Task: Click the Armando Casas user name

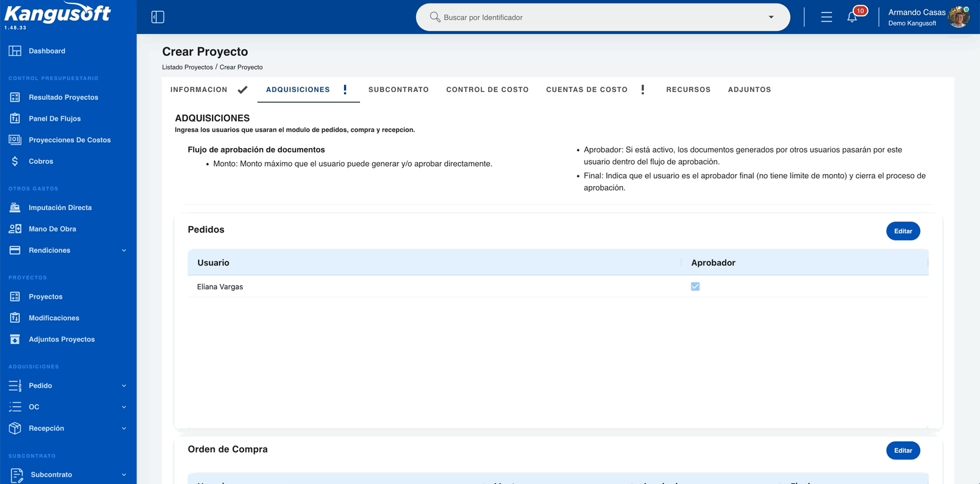Action: tap(917, 12)
